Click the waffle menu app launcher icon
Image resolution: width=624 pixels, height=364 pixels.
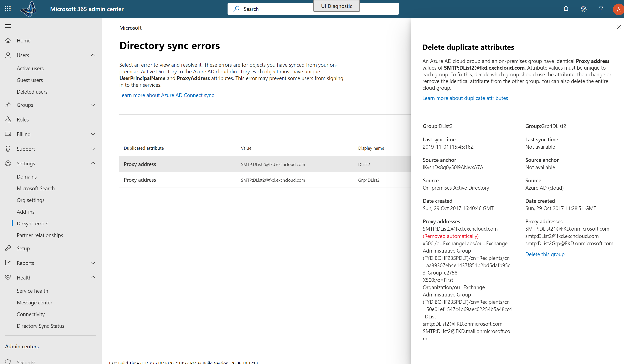coord(8,9)
